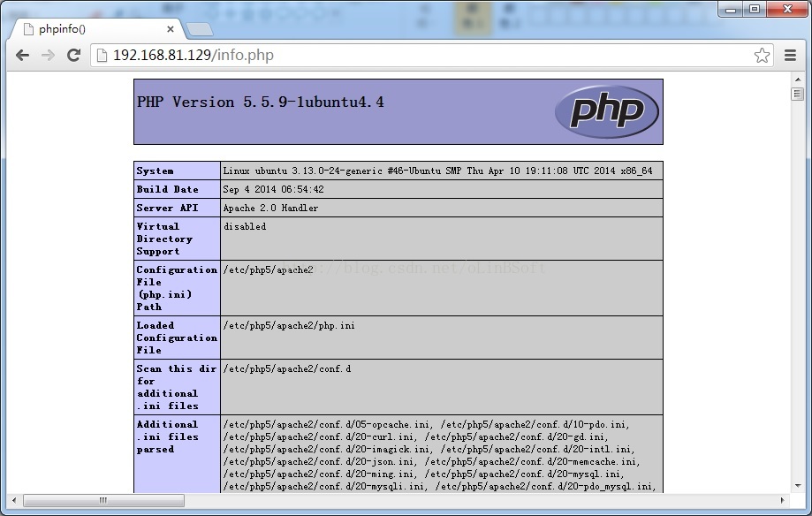
Task: Reload the info.php page
Action: (73, 55)
